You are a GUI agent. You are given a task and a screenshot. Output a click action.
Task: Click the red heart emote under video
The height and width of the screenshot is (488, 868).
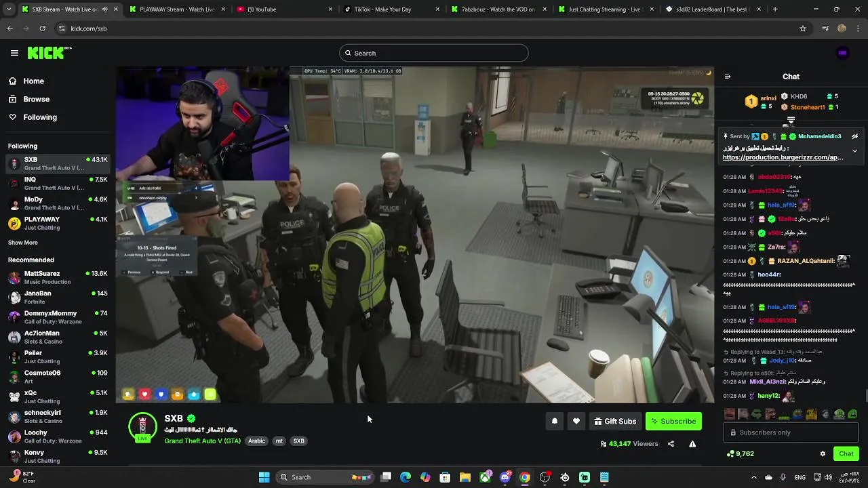[x=144, y=394]
